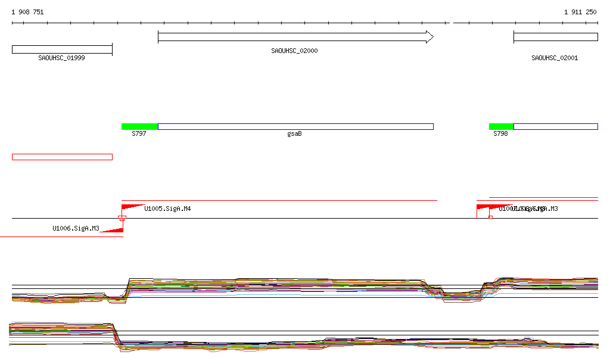Screen dimensions: 610x364
Task: Select the blue gsaB gene box
Action: (x=295, y=126)
